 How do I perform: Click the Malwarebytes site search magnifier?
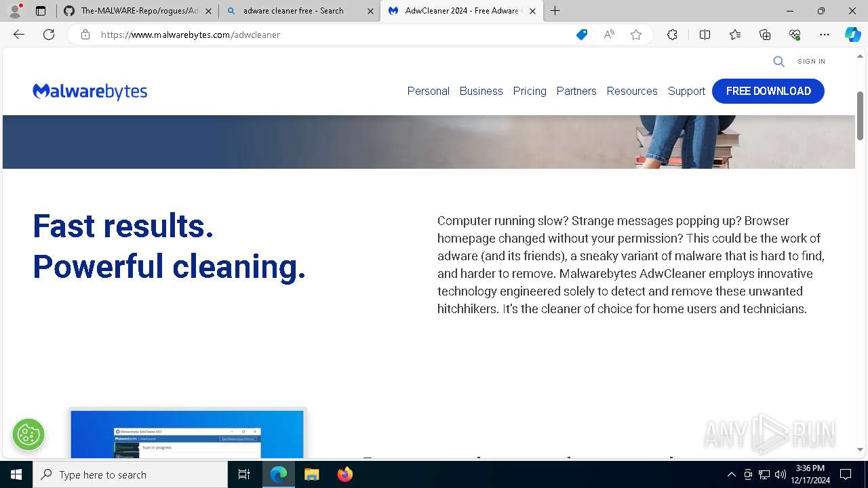point(779,62)
